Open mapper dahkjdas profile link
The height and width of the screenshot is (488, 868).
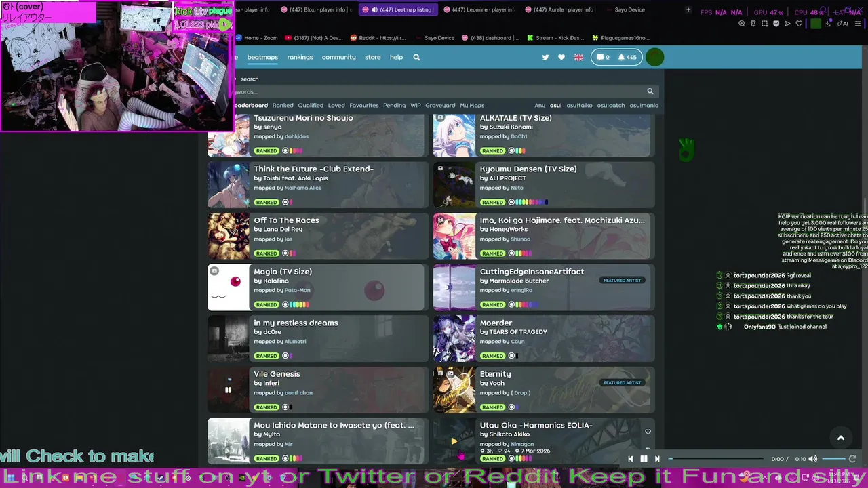point(296,136)
